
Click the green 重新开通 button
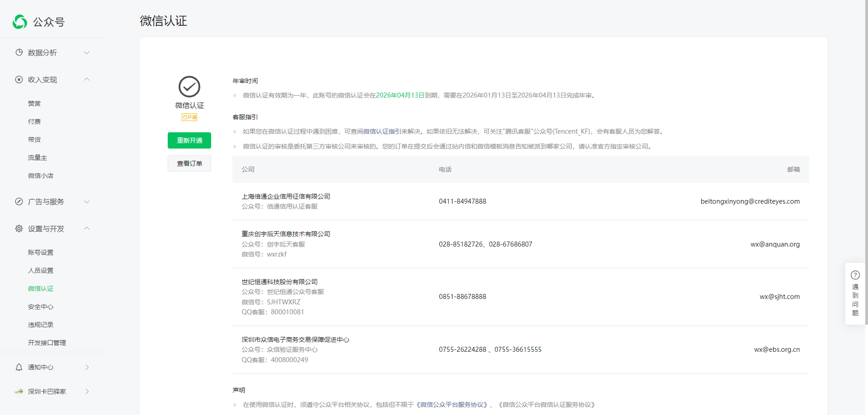click(x=189, y=140)
